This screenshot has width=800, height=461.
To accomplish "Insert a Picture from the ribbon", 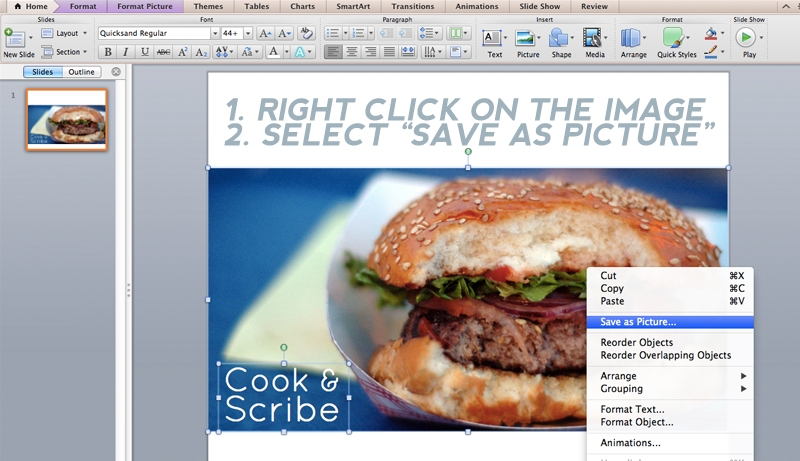I will click(x=525, y=38).
